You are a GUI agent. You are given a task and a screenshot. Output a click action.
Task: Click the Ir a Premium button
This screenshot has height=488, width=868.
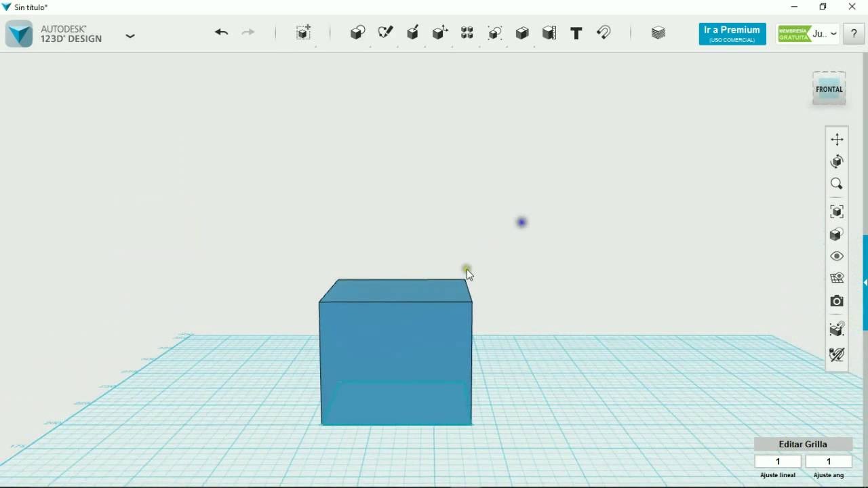pyautogui.click(x=732, y=34)
